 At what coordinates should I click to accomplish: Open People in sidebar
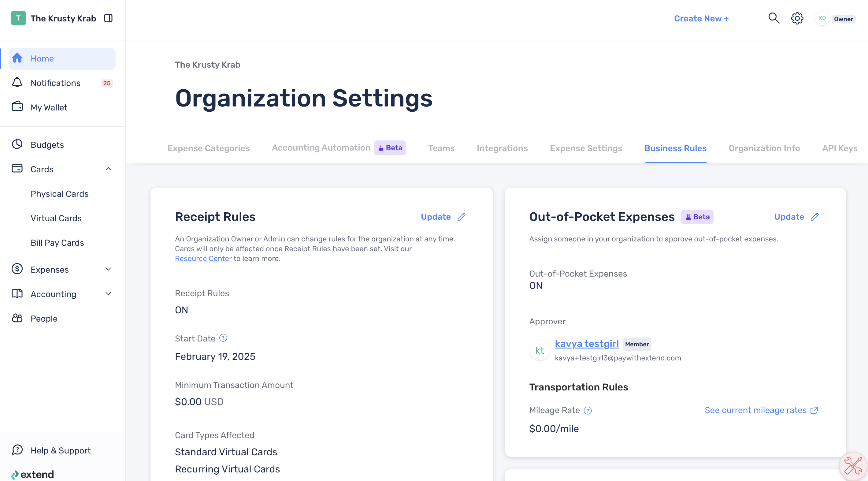pos(62,319)
